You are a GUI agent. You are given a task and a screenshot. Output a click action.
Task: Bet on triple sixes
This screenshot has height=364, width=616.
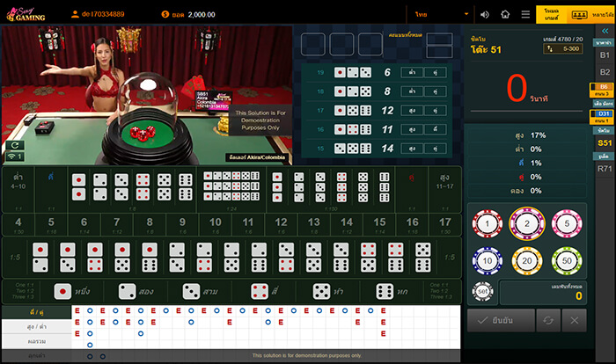click(x=385, y=187)
